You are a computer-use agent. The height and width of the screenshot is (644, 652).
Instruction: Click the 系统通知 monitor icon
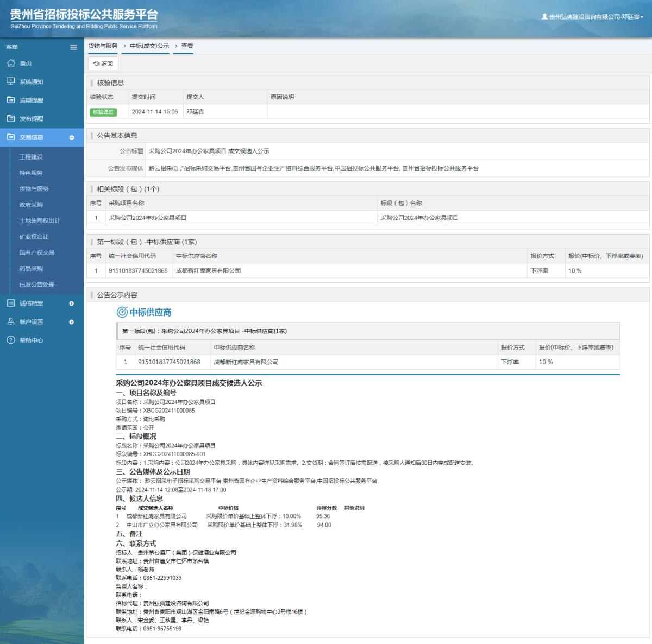tap(11, 81)
